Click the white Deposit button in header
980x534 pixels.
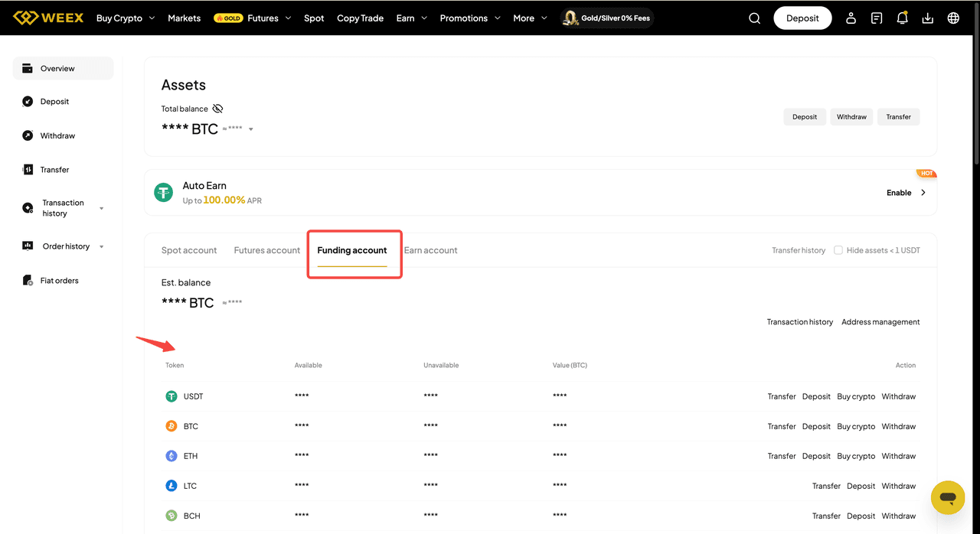802,18
